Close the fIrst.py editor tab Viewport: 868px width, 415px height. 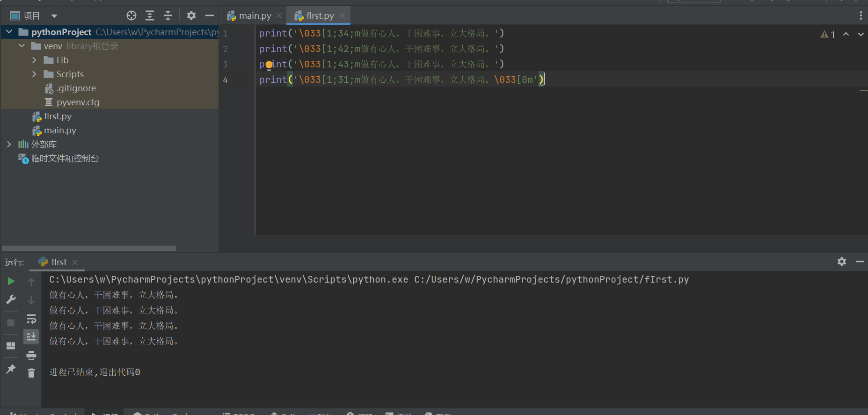[342, 16]
